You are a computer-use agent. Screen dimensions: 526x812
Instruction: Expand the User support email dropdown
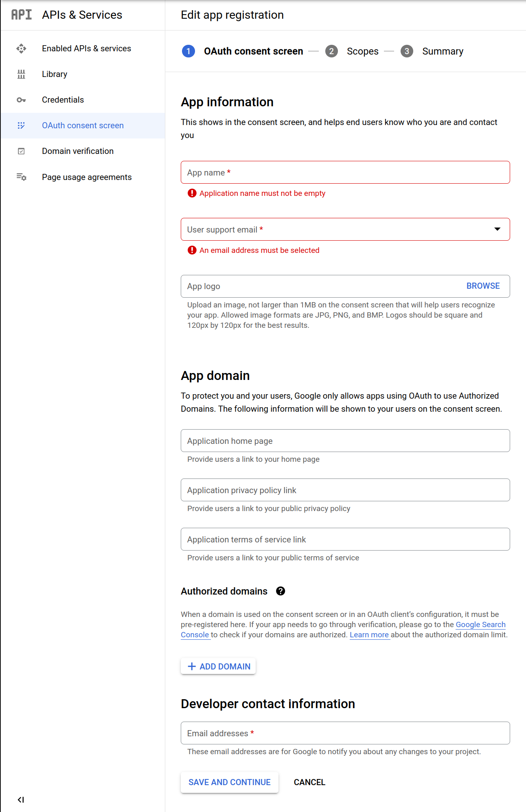click(497, 229)
